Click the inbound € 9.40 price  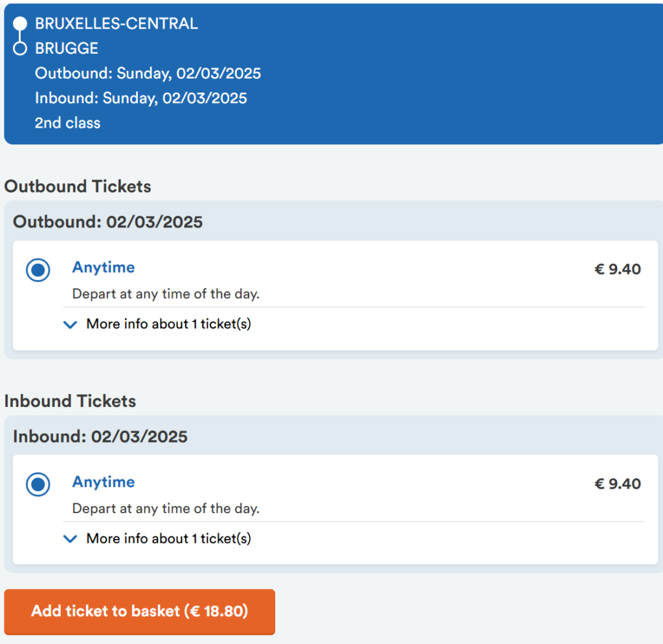click(618, 484)
